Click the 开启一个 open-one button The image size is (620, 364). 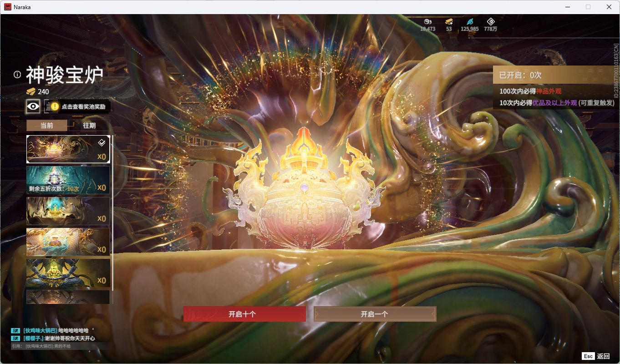click(375, 314)
